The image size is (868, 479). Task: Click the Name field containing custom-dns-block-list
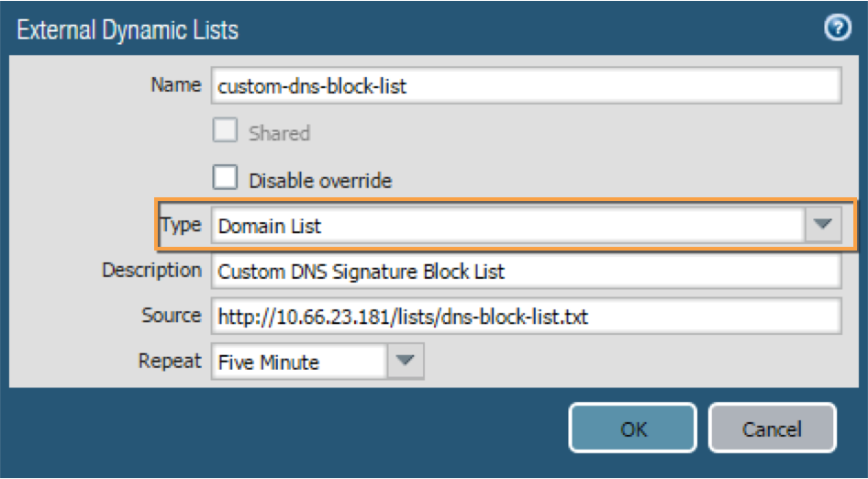click(x=526, y=86)
